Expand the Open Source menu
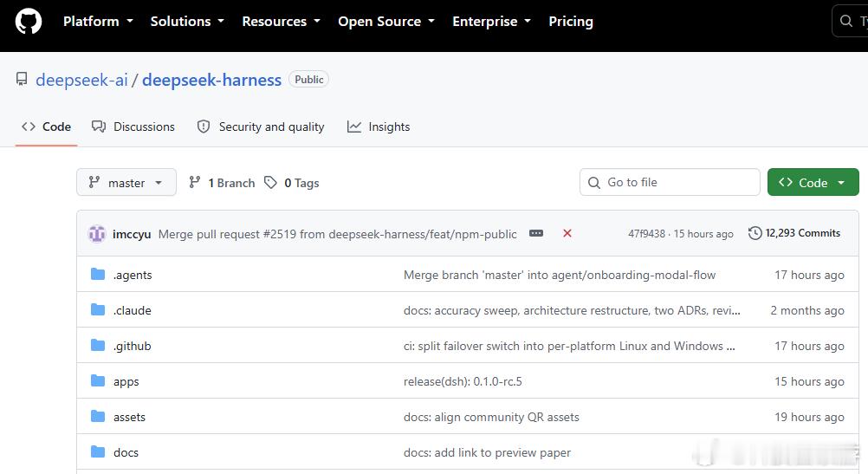 (386, 22)
